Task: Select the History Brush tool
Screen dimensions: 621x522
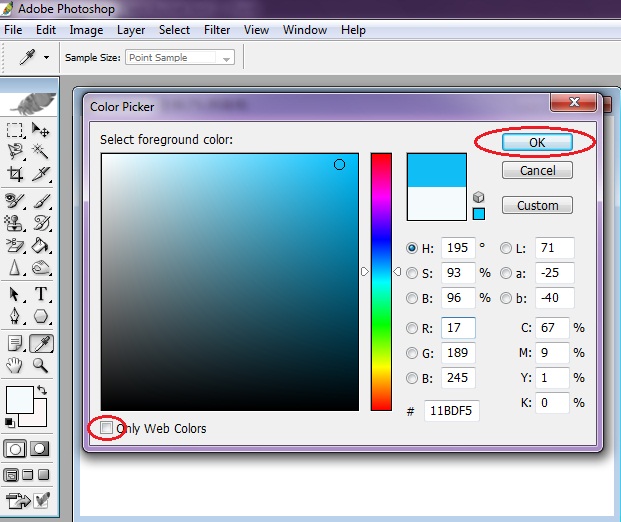Action: click(x=41, y=223)
